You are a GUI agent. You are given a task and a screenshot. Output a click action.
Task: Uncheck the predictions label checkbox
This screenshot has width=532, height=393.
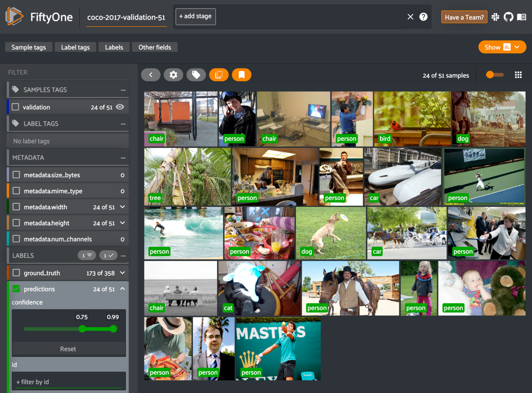click(17, 289)
